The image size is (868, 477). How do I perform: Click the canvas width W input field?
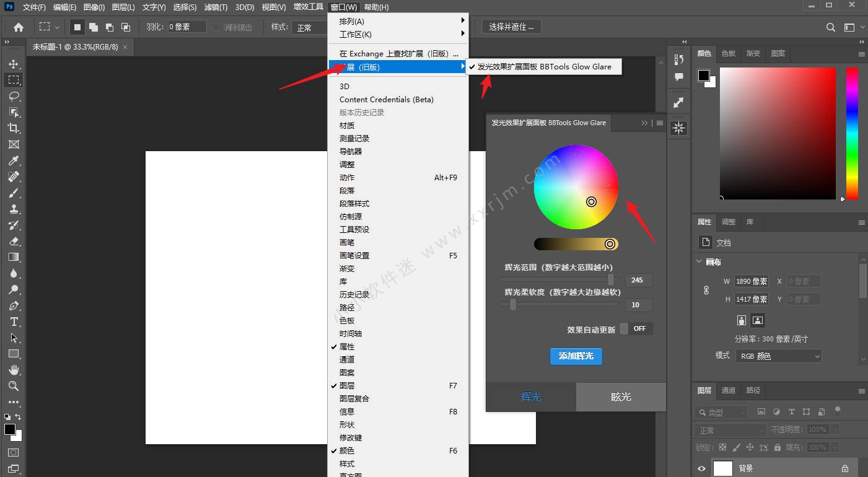coord(751,281)
